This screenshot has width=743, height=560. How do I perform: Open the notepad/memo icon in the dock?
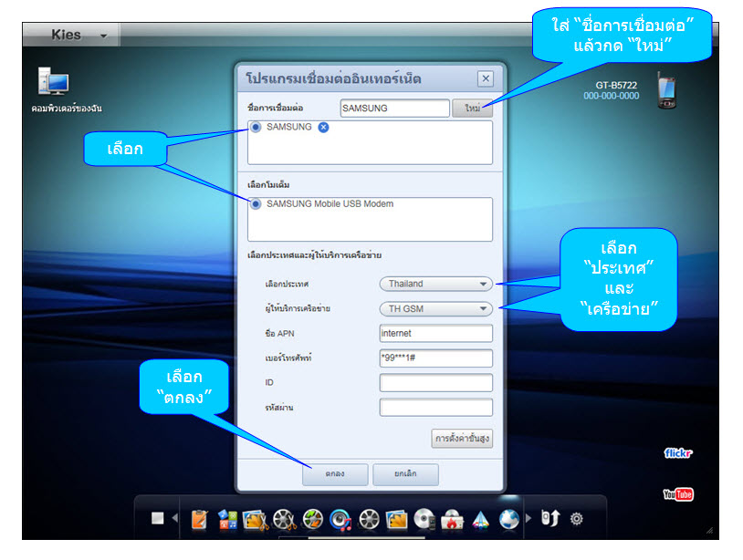[200, 519]
